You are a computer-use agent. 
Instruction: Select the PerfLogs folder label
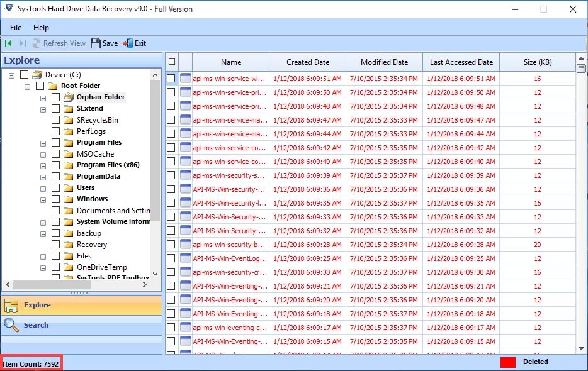point(91,131)
